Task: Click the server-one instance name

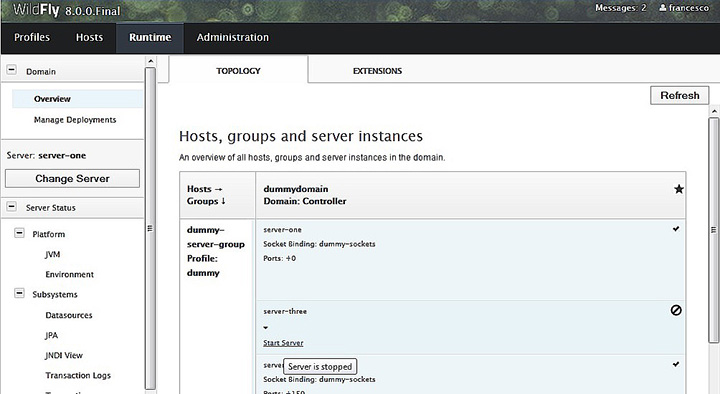Action: click(x=282, y=230)
